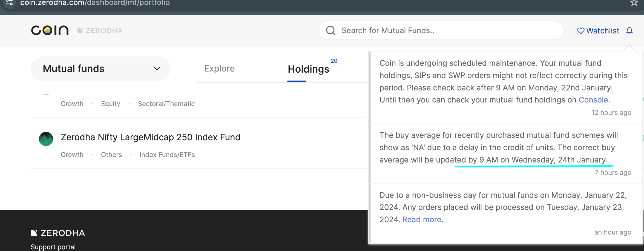Bookmark page with the star icon
The height and width of the screenshot is (251, 644).
634,3
